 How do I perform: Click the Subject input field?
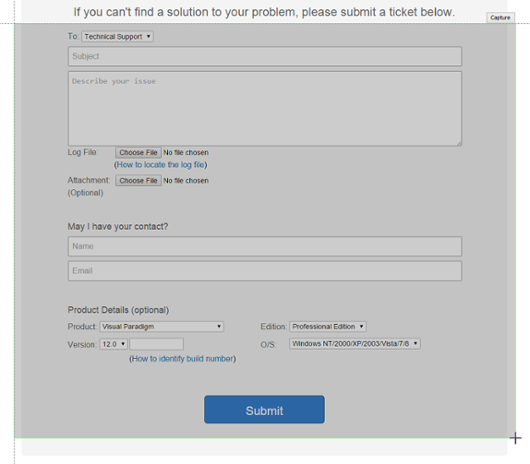coord(265,56)
